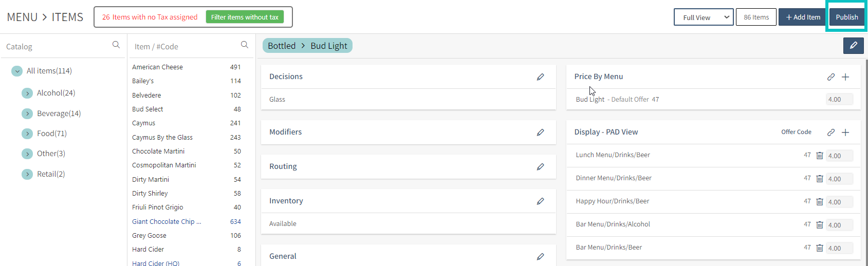This screenshot has height=266, width=868.
Task: Select Dirty Martini in the item list
Action: coord(151,180)
